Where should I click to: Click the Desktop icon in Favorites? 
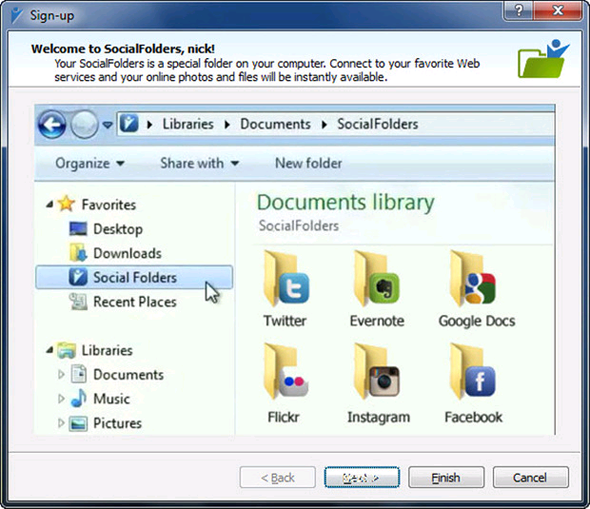78,229
